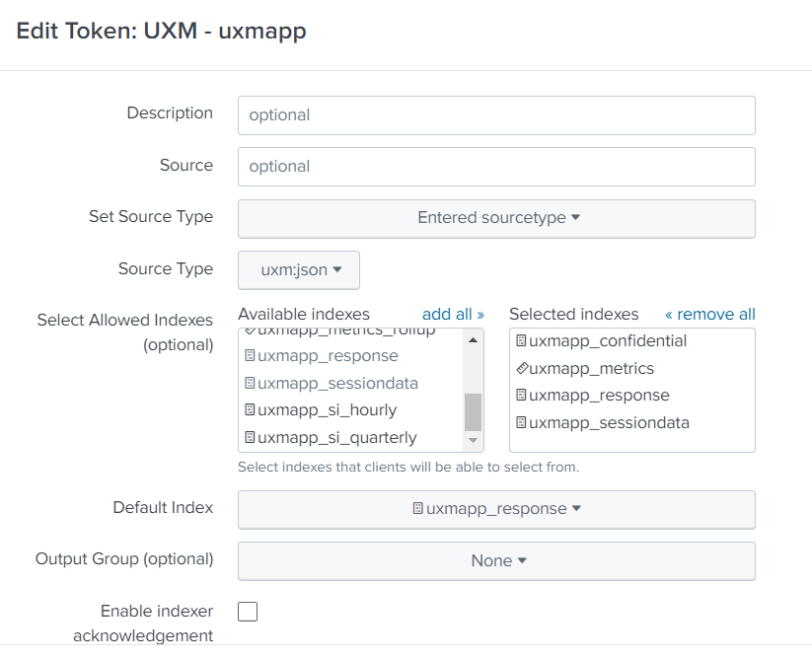Click the index icon in Default Index dropdown
The height and width of the screenshot is (660, 812).
(x=418, y=509)
